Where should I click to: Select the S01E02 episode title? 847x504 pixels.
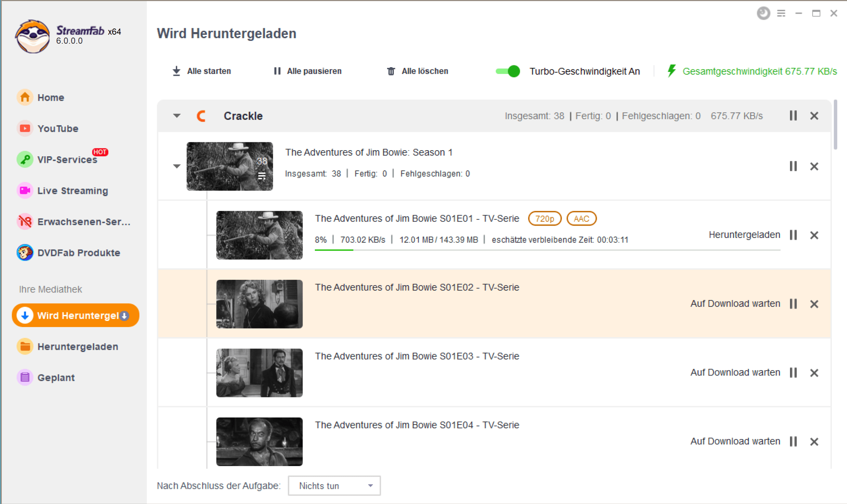pyautogui.click(x=417, y=287)
